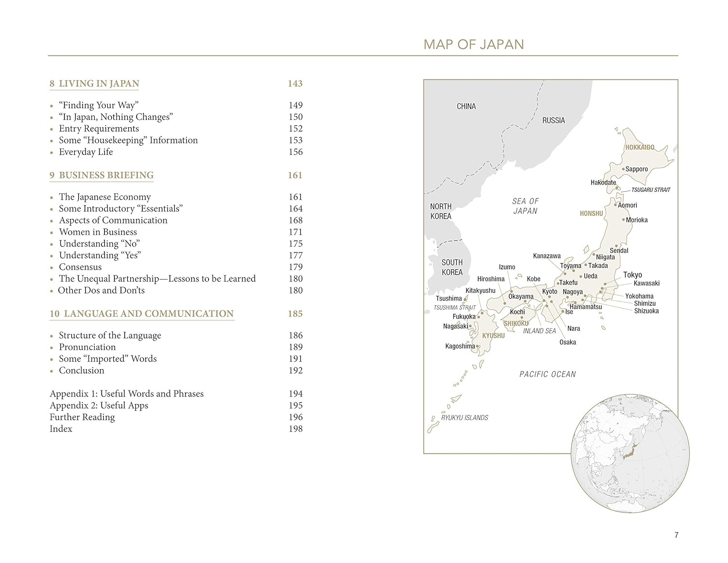
Task: Click the "Index" contents entry
Action: coord(61,428)
